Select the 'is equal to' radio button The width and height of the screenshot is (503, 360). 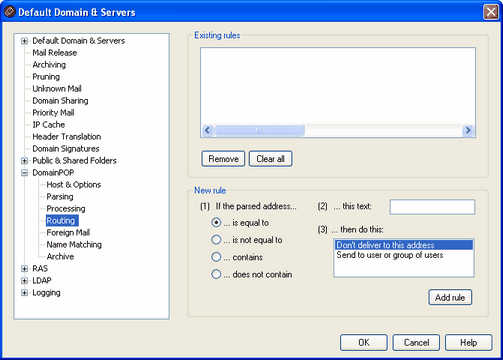pos(216,222)
